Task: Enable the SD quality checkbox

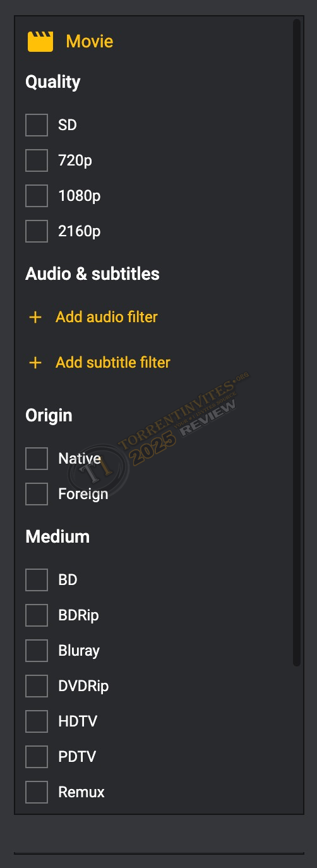Action: (37, 125)
